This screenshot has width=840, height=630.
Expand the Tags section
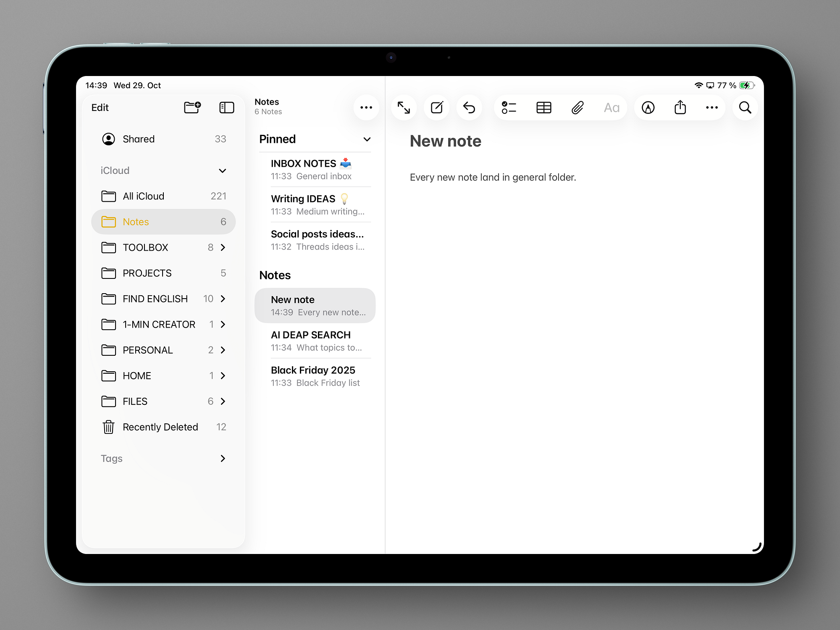[223, 458]
